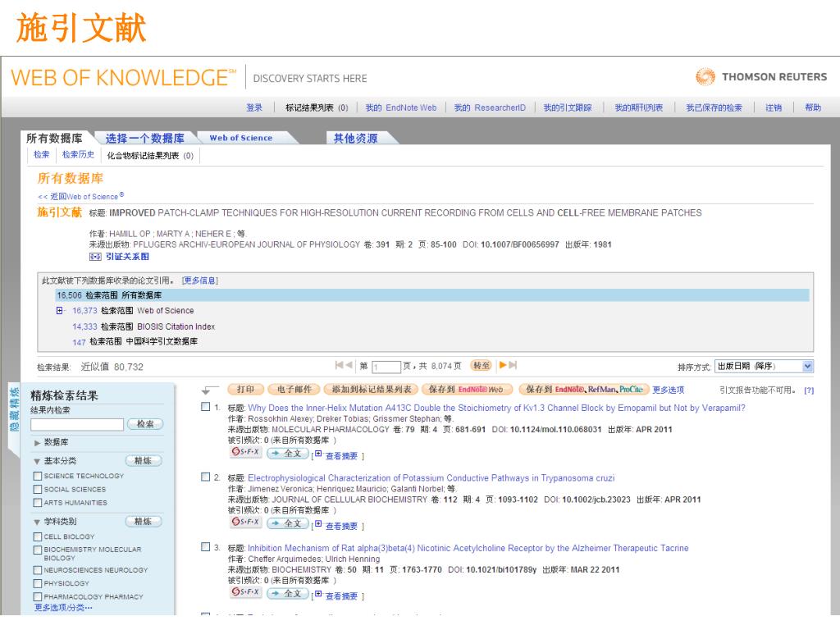Jump to last results page
The image size is (840, 630).
click(513, 365)
